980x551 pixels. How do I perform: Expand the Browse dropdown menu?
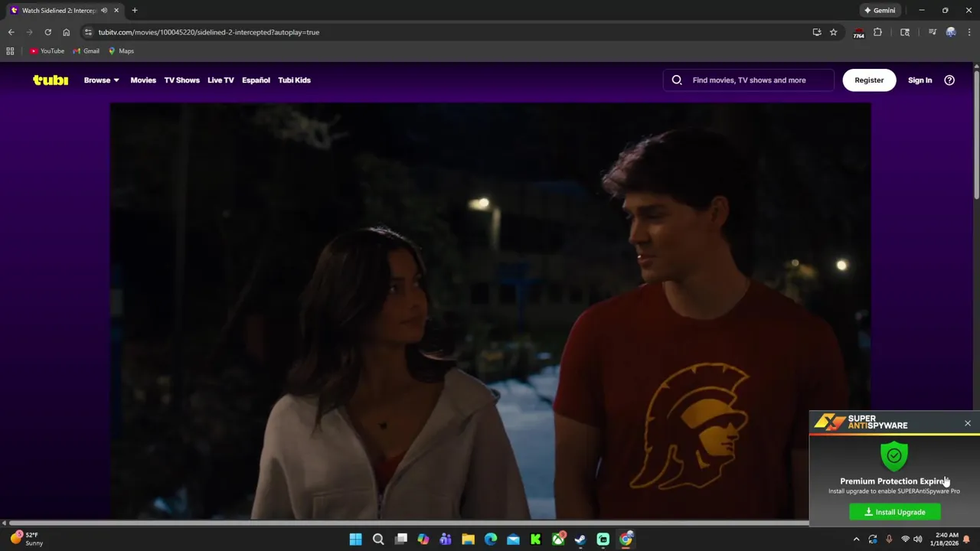(101, 80)
